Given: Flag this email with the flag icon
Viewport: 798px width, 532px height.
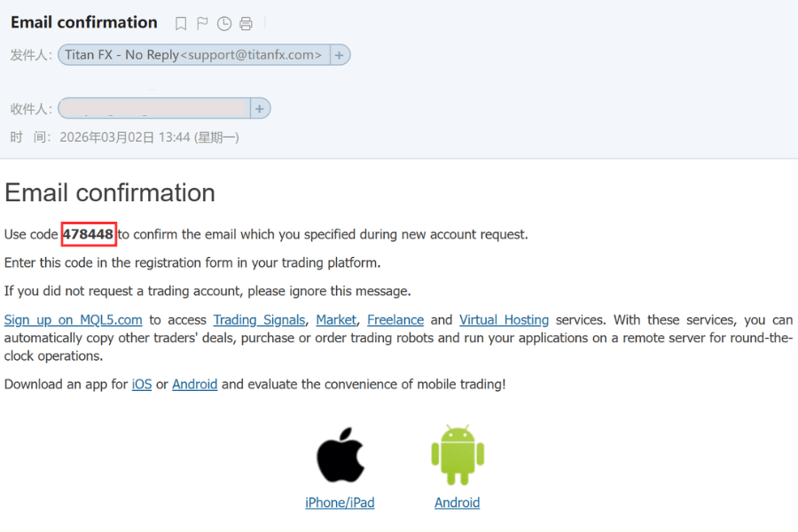Looking at the screenshot, I should click(202, 24).
